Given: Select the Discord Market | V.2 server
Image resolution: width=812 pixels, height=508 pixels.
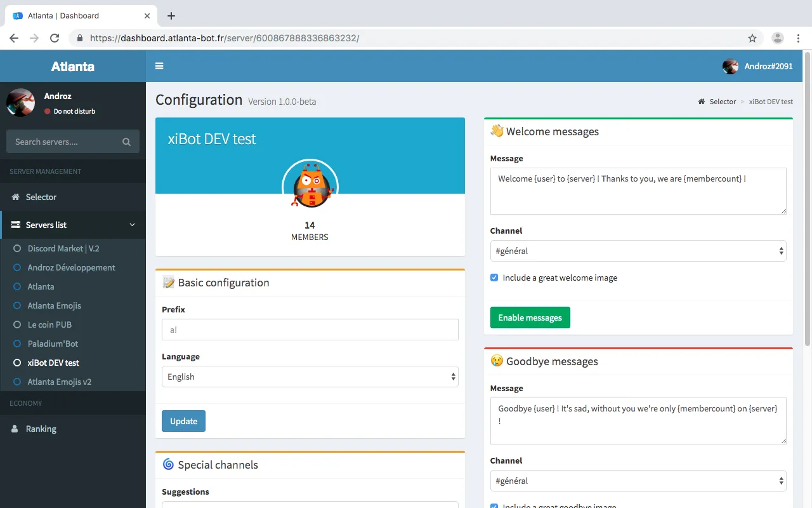Looking at the screenshot, I should [63, 248].
